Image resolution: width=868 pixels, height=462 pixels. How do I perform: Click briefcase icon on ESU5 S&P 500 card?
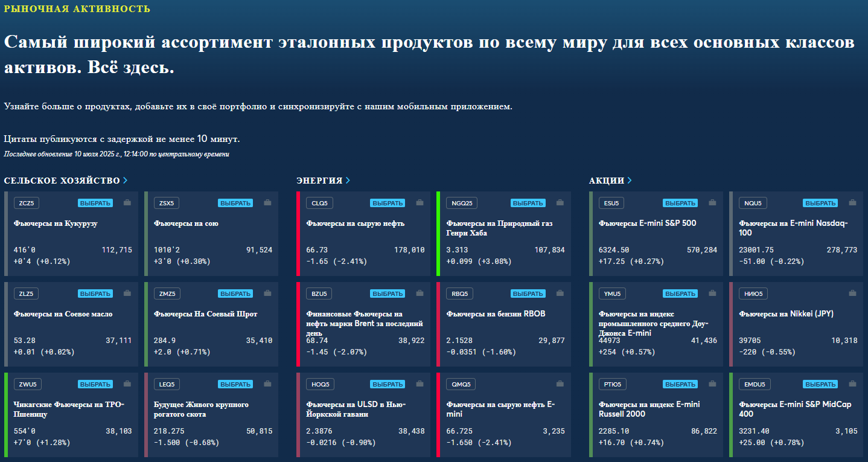click(712, 203)
